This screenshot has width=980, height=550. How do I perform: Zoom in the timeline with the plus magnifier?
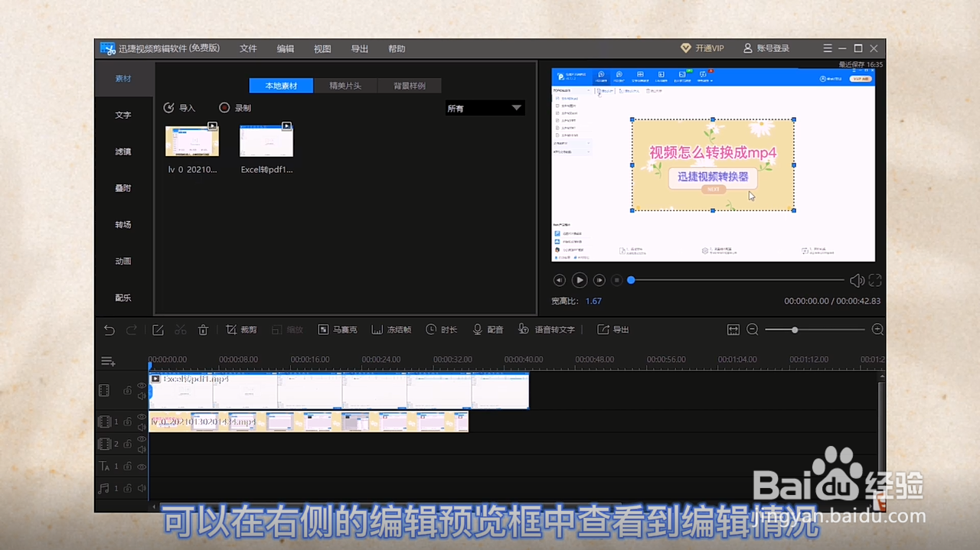click(x=877, y=330)
